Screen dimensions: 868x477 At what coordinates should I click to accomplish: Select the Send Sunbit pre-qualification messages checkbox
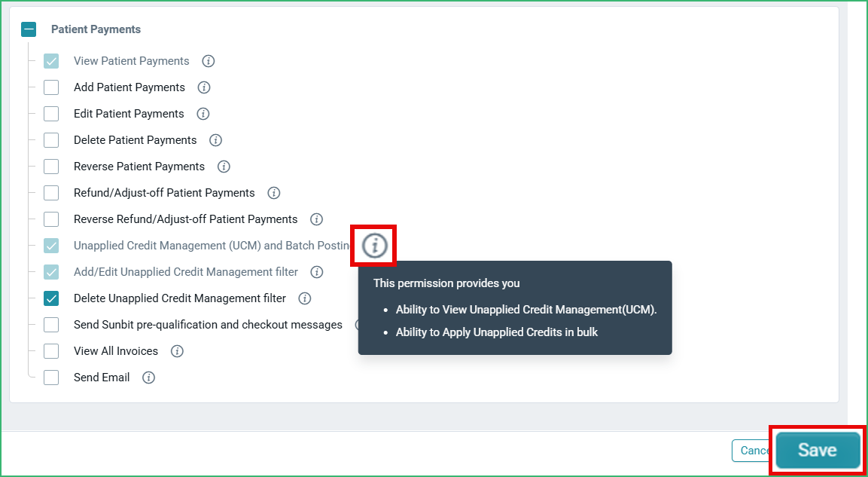pos(51,325)
